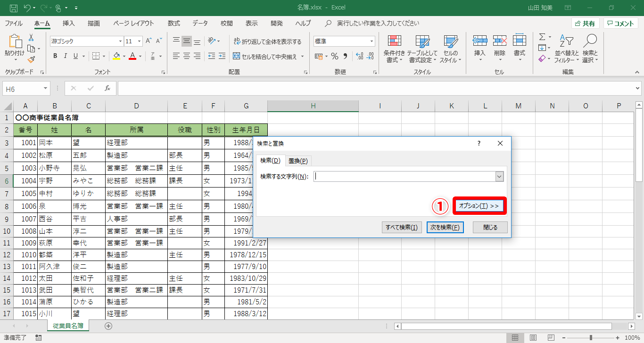The image size is (644, 343).
Task: Open the sort and filter menu (並べ替えとフィルター)
Action: (x=566, y=49)
